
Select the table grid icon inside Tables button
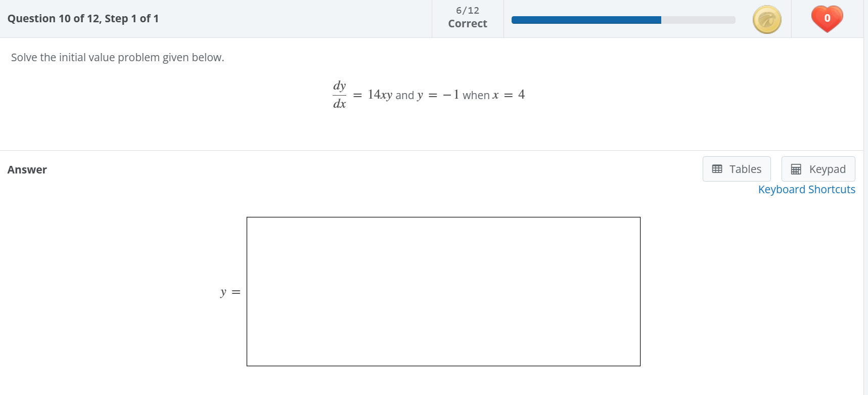(x=717, y=169)
